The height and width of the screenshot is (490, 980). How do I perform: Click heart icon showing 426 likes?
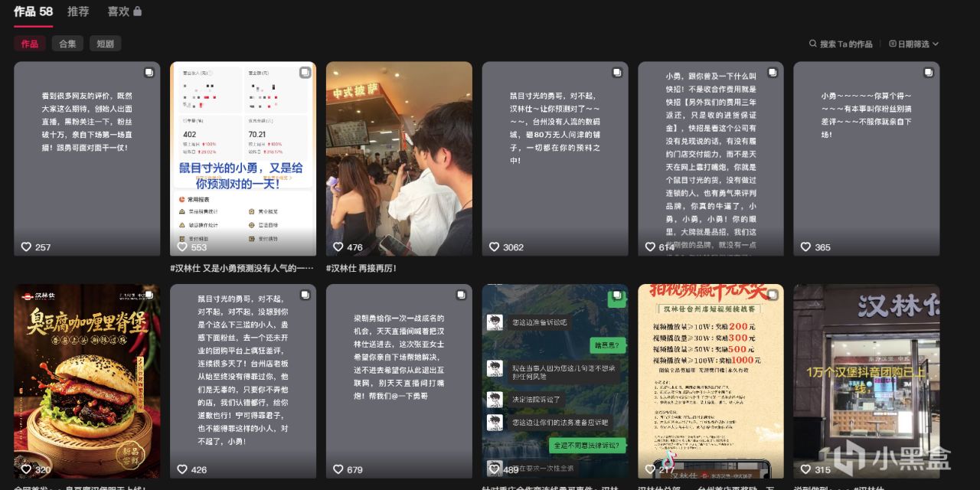[x=181, y=469]
